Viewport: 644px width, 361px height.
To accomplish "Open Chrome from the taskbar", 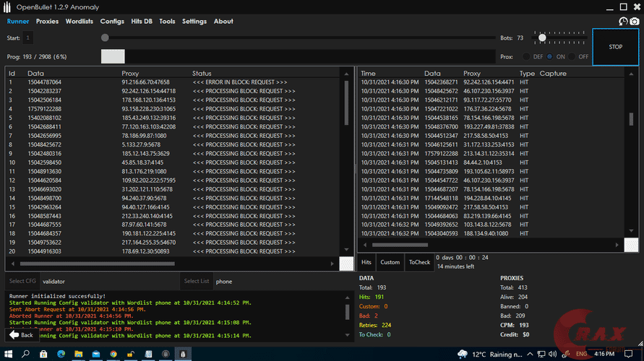I will coord(113,354).
